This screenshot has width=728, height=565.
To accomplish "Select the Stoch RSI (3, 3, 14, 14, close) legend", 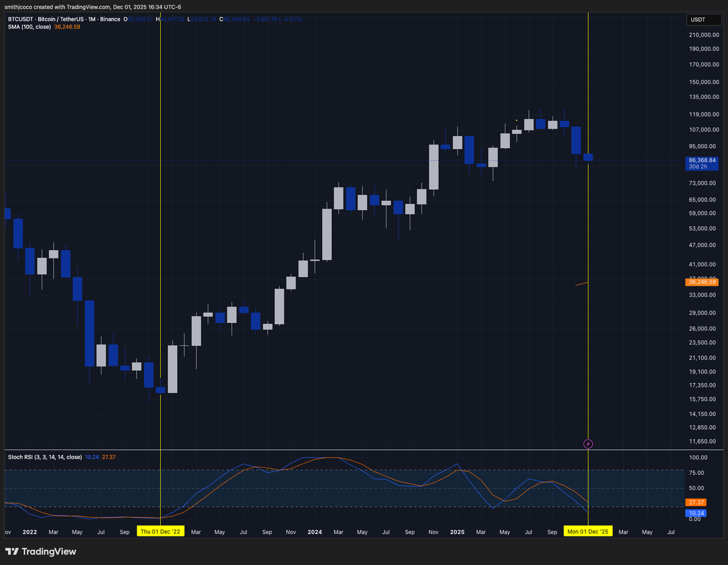I will pos(45,456).
